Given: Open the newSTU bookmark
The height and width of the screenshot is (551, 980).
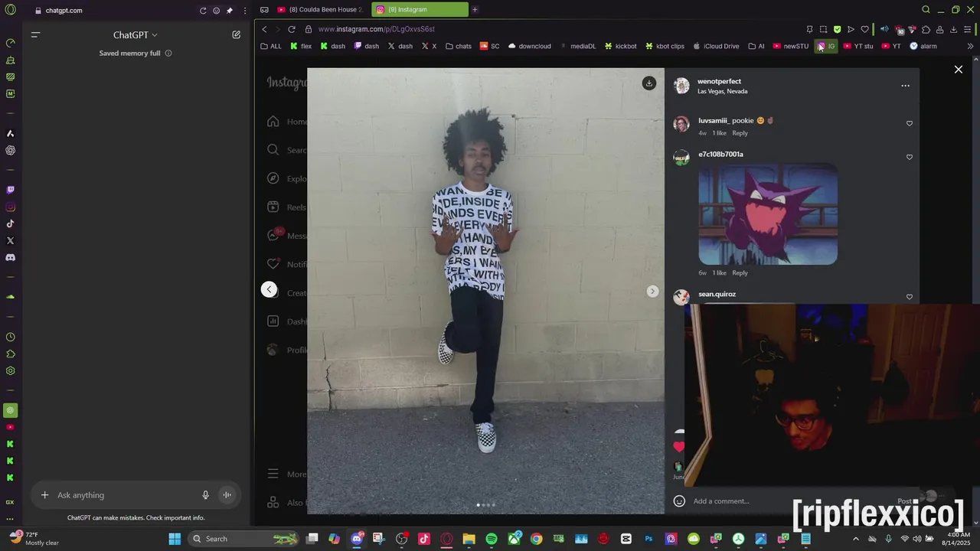Looking at the screenshot, I should 790,46.
